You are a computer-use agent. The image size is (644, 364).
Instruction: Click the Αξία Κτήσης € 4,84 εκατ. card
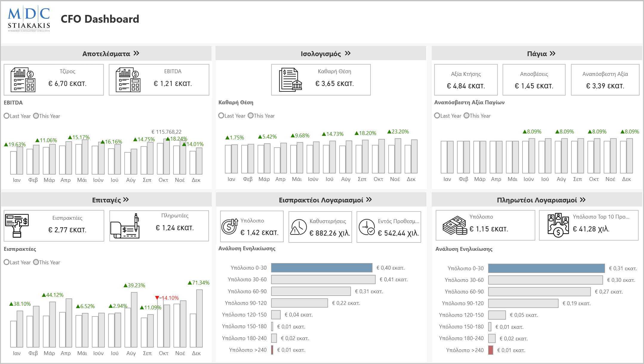(x=466, y=80)
